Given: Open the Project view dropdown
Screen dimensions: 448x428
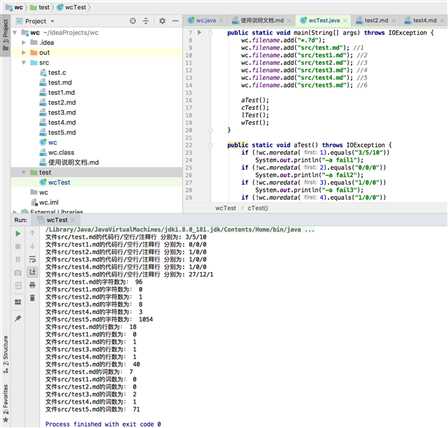Looking at the screenshot, I should 52,21.
